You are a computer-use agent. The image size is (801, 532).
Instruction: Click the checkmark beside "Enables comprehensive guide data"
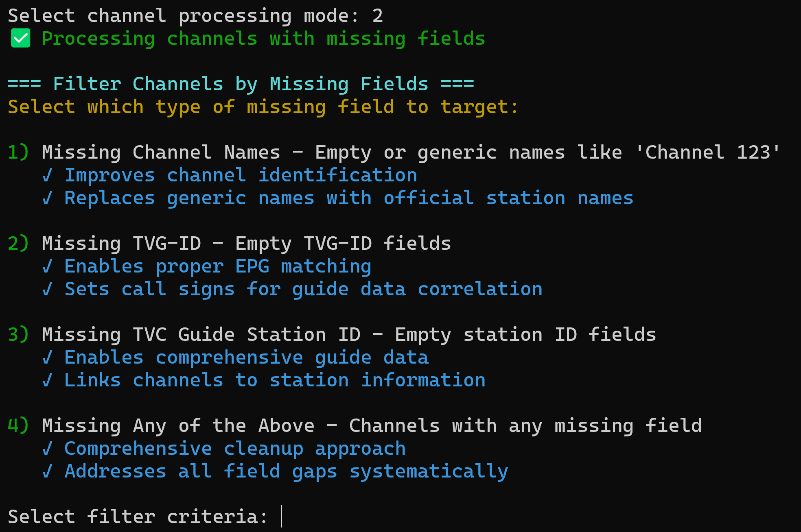pyautogui.click(x=47, y=358)
